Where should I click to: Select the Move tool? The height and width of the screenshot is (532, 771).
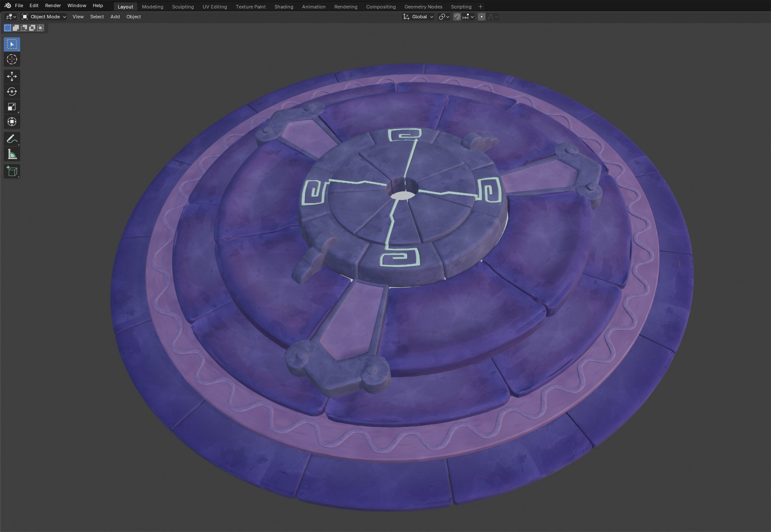coord(12,76)
